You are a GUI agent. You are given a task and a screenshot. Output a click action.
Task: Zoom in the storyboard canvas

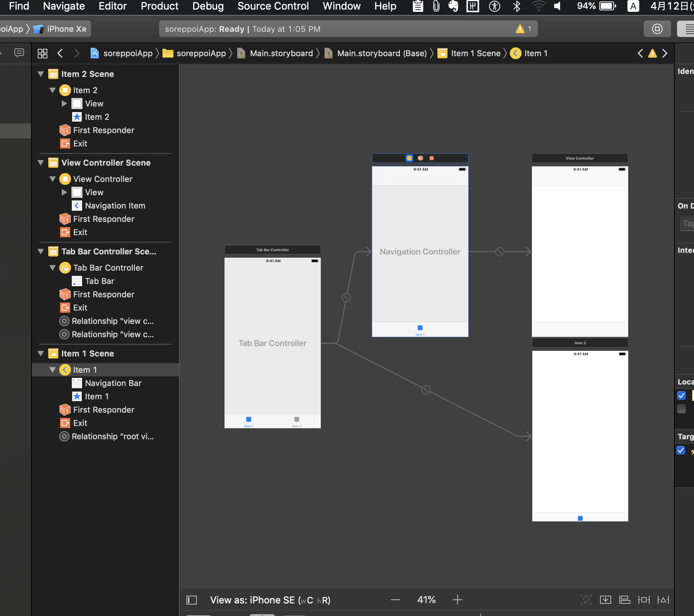[x=458, y=600]
